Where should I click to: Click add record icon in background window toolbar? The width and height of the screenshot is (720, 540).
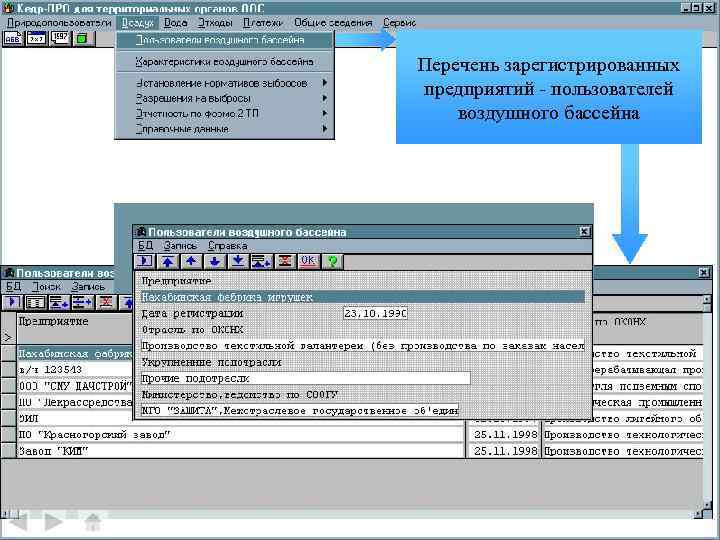pos(59,302)
